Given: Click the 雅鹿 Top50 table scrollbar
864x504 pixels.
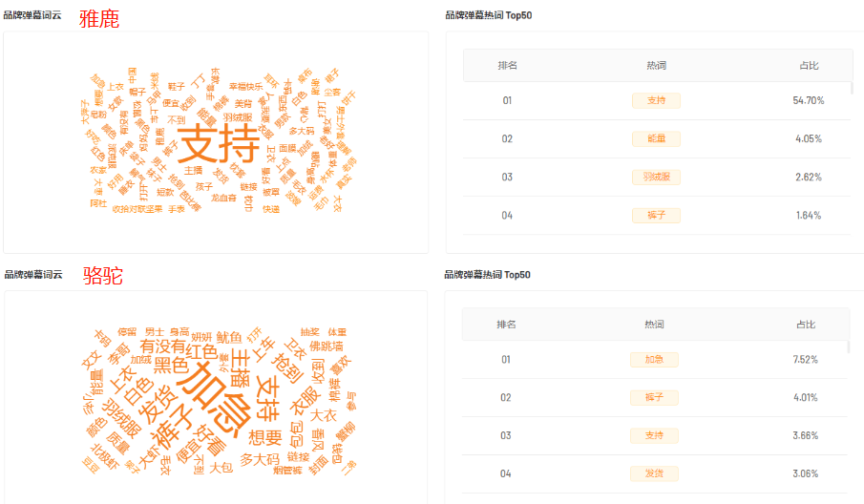Looking at the screenshot, I should (x=852, y=88).
